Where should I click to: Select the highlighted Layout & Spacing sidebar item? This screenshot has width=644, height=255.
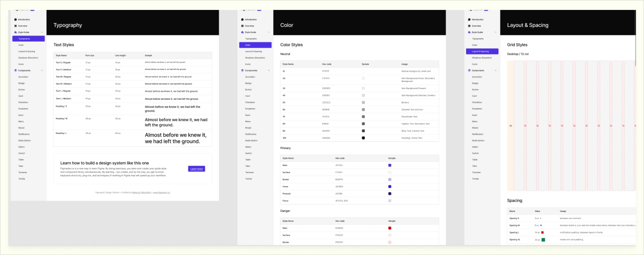point(482,51)
